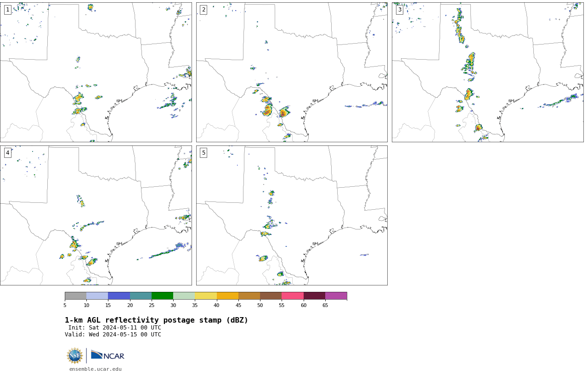
Task: Click the colorbar tick label 20
Action: coord(130,305)
